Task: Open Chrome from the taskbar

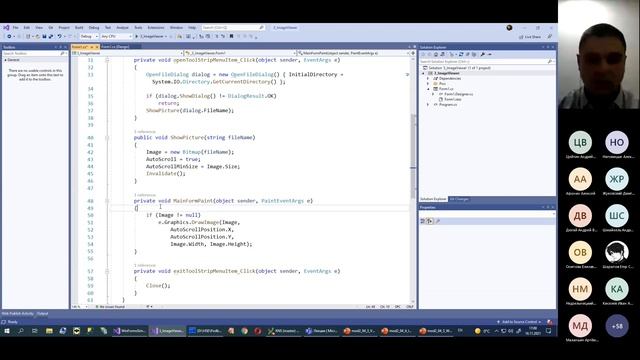Action: tap(244, 331)
